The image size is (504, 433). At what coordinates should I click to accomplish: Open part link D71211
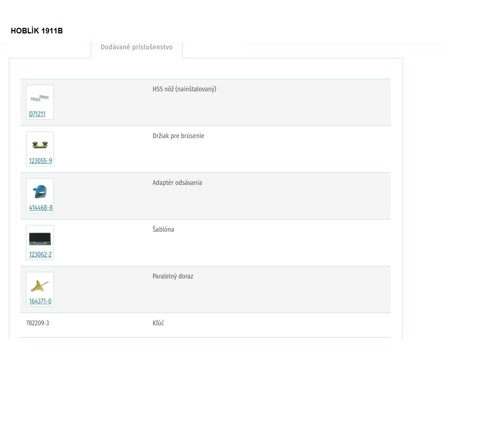[x=37, y=114]
